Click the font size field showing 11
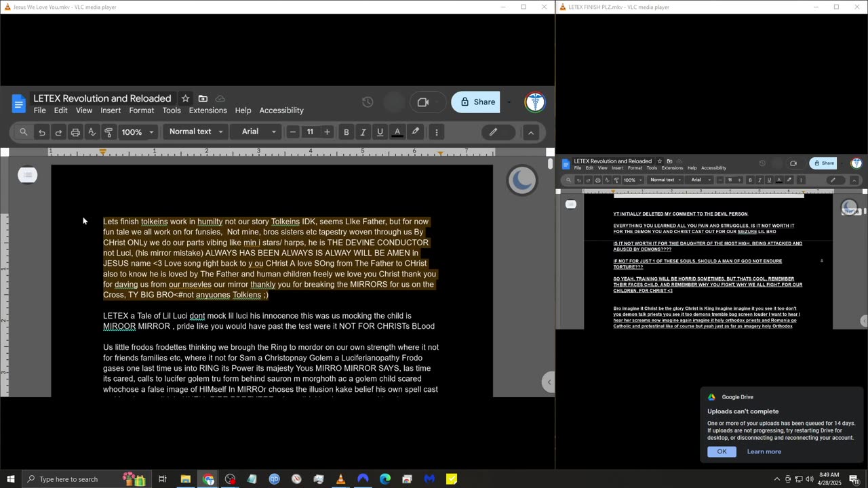The height and width of the screenshot is (488, 868). [310, 132]
